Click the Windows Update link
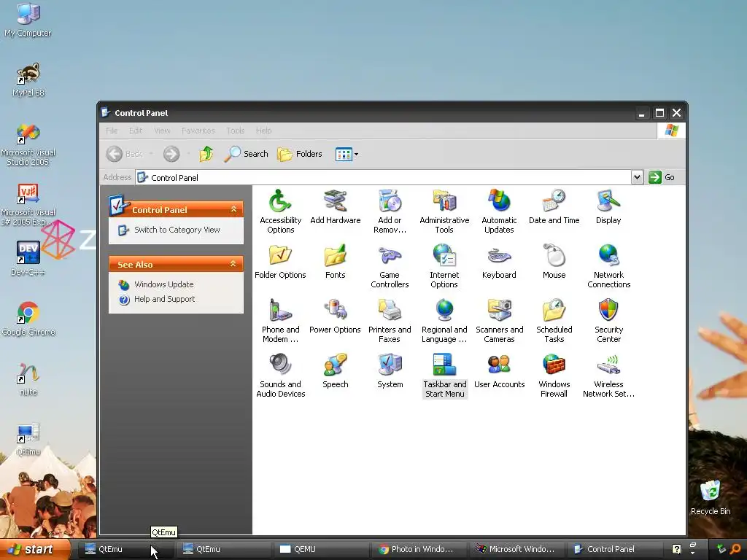Image resolution: width=747 pixels, height=560 pixels. 164,284
